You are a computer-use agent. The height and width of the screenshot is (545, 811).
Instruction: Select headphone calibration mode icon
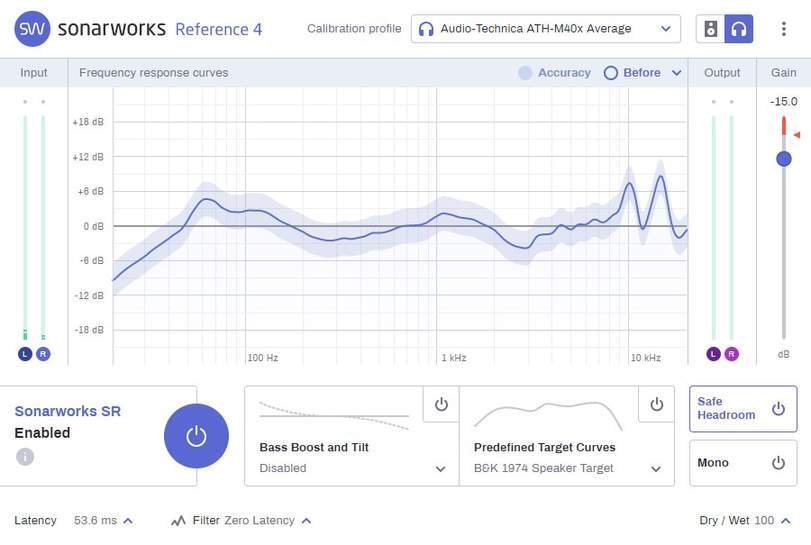(x=740, y=29)
